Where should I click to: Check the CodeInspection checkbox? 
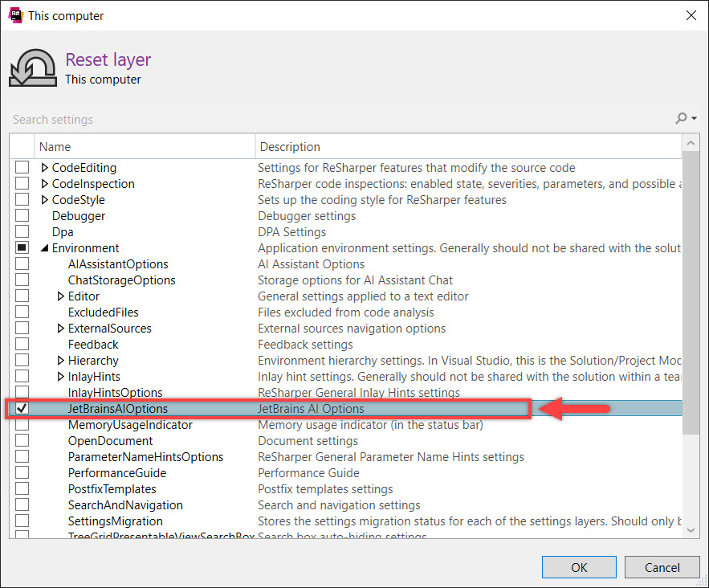coord(22,184)
